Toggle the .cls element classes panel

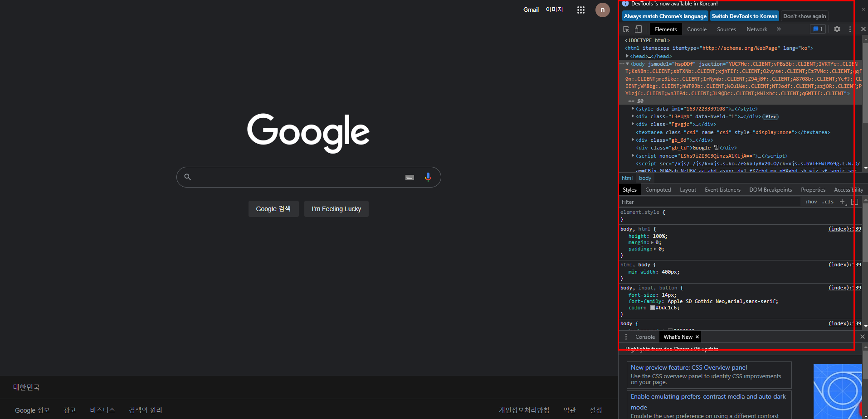828,202
